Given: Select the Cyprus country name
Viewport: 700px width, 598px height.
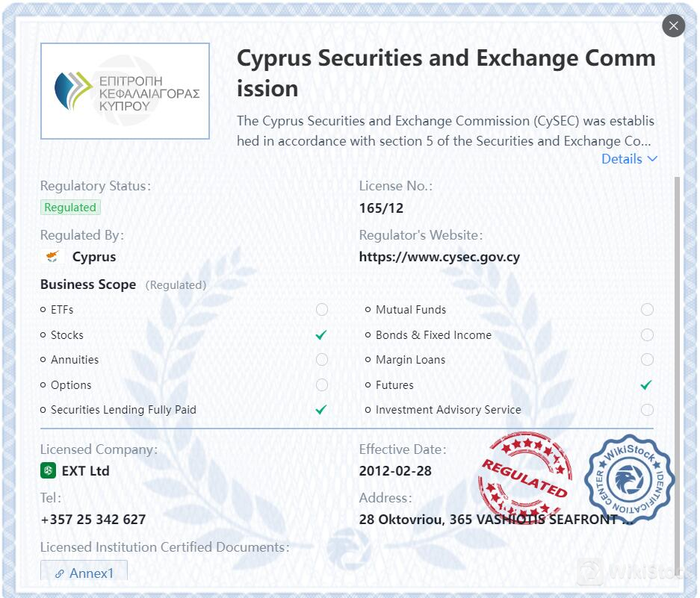Looking at the screenshot, I should coord(93,257).
